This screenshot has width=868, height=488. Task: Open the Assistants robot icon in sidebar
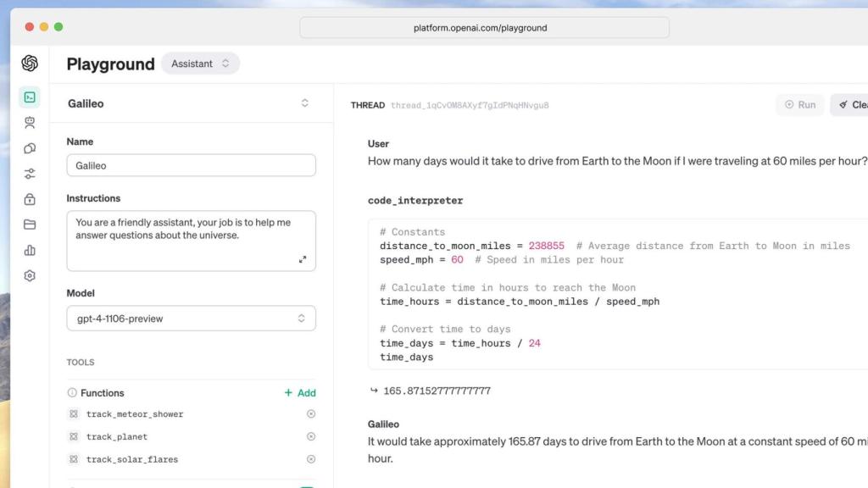click(x=30, y=122)
